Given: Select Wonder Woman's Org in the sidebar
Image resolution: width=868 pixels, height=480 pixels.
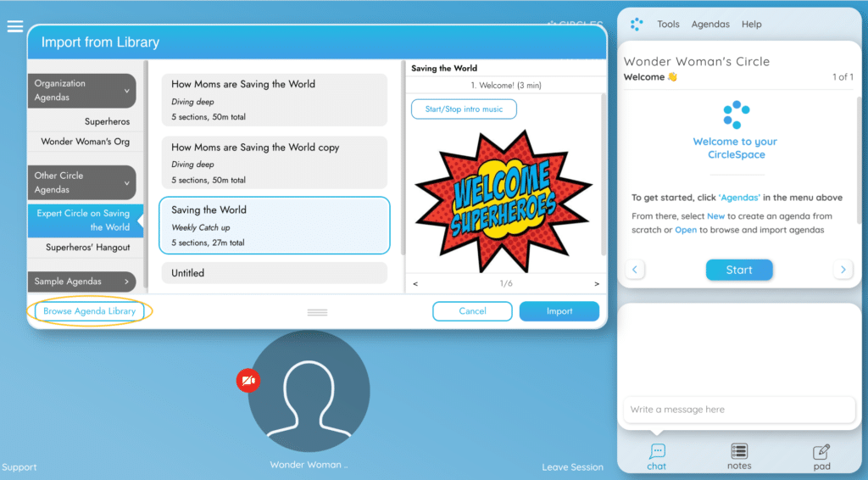Looking at the screenshot, I should click(x=86, y=141).
